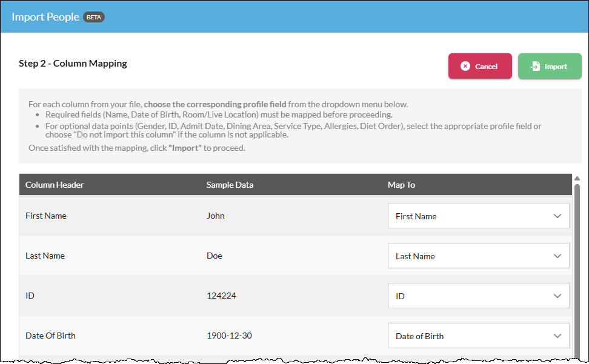
Task: Click the Import People title
Action: pyautogui.click(x=45, y=18)
